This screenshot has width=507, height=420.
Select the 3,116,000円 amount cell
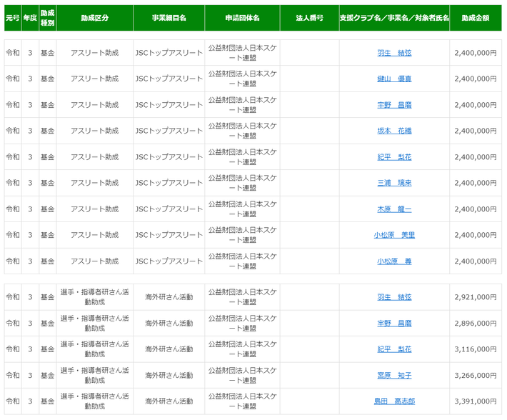[476, 349]
